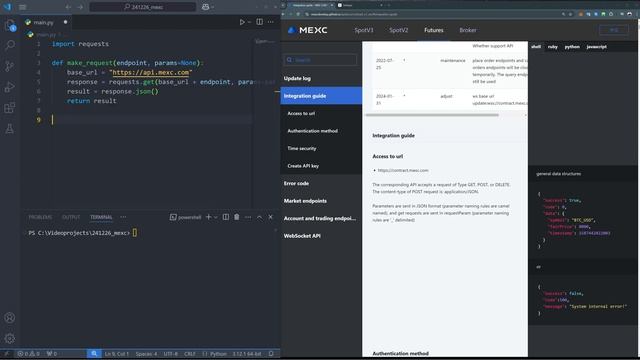Open terminal panel views and more actions

[248, 217]
